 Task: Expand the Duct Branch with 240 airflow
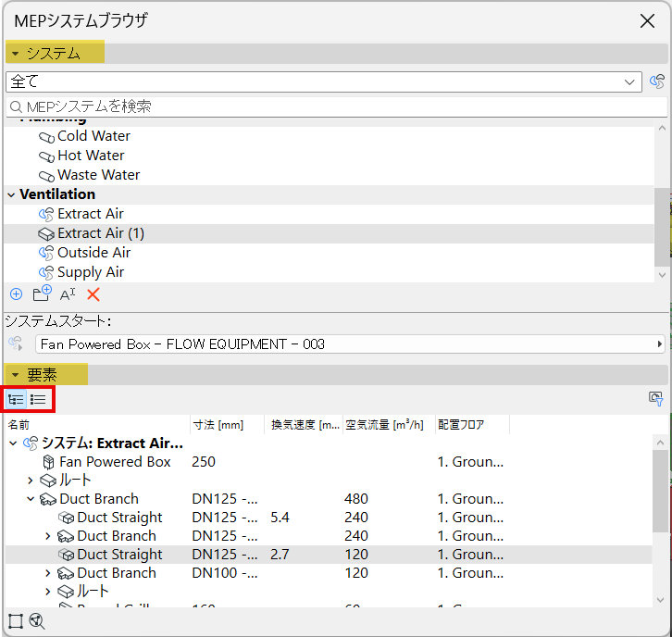tap(48, 536)
